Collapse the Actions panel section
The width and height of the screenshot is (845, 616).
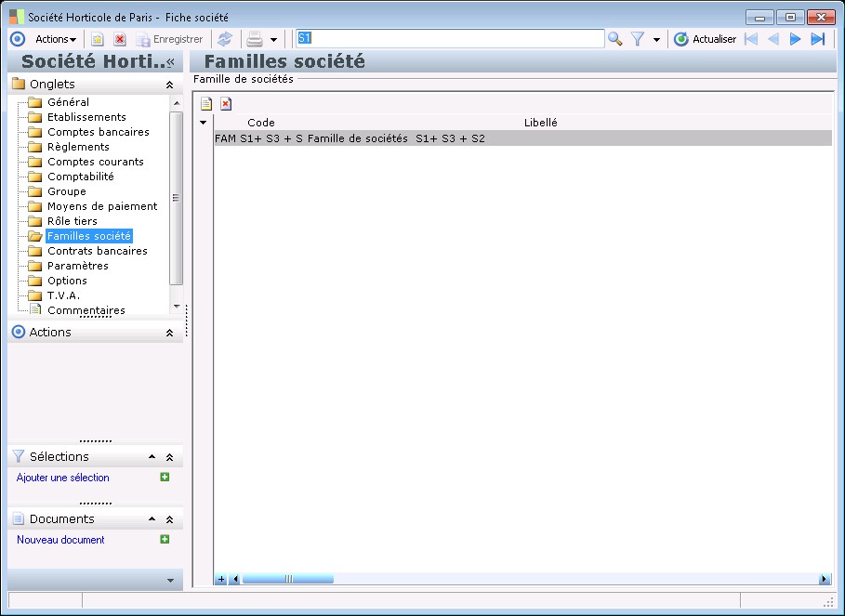(x=169, y=333)
